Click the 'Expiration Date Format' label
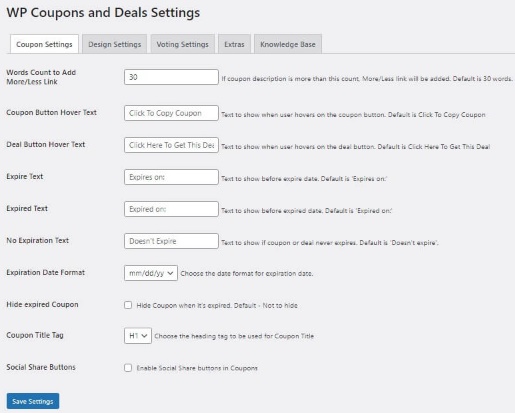The height and width of the screenshot is (413, 515). 45,272
